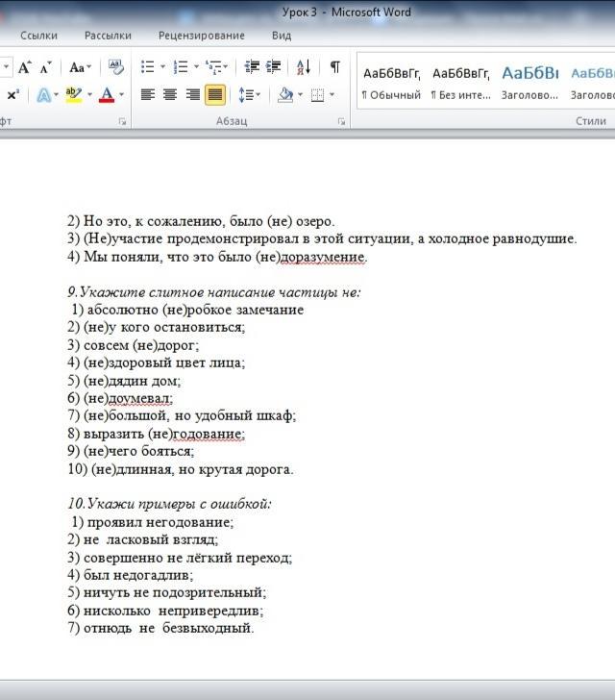The height and width of the screenshot is (700, 615).
Task: Open the Ссылки ribbon tab
Action: (x=38, y=36)
